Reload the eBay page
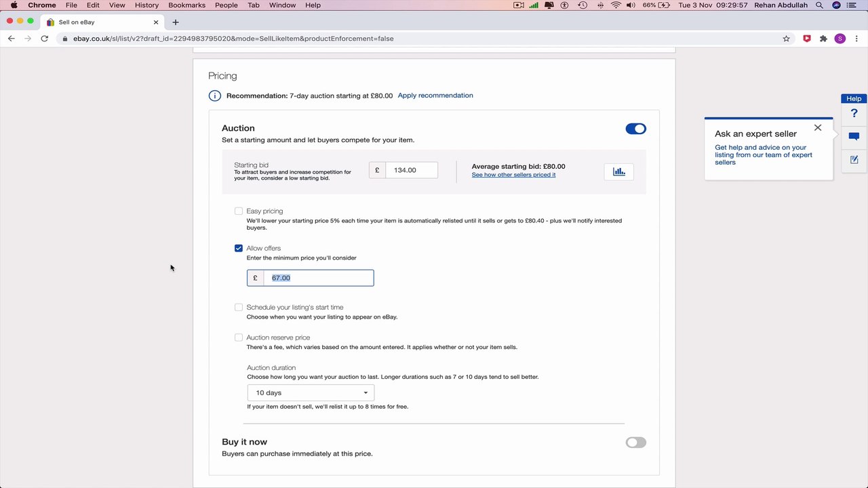The width and height of the screenshot is (868, 488). click(45, 39)
